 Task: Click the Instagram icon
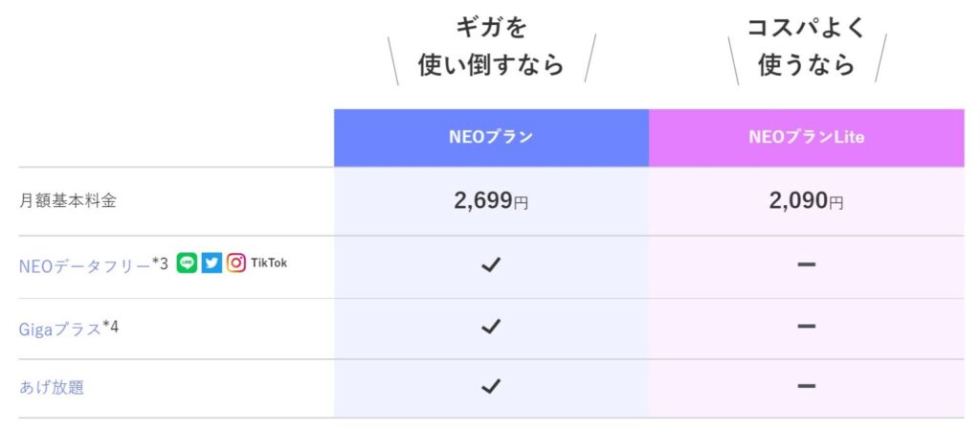click(235, 263)
